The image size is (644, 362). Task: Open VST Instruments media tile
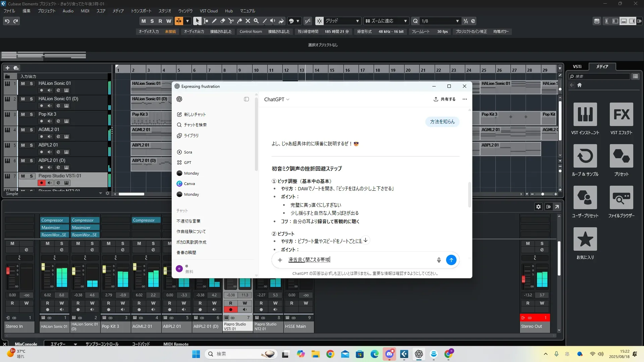click(585, 115)
